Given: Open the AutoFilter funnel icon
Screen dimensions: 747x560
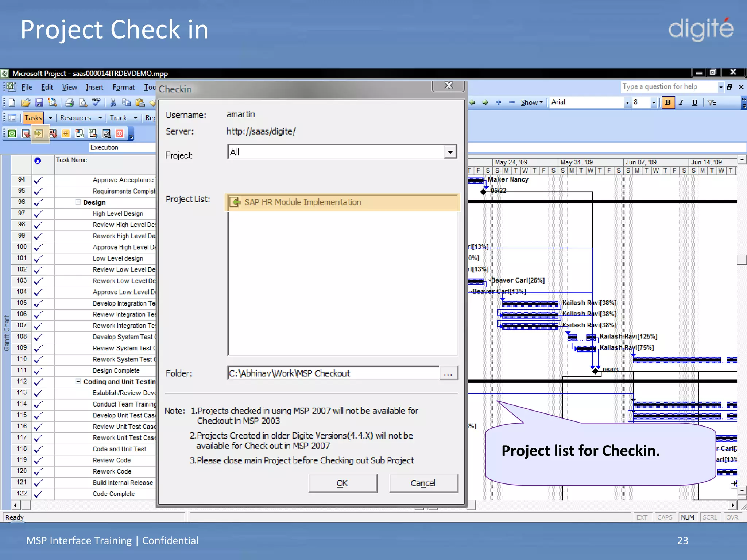Looking at the screenshot, I should pos(712,102).
